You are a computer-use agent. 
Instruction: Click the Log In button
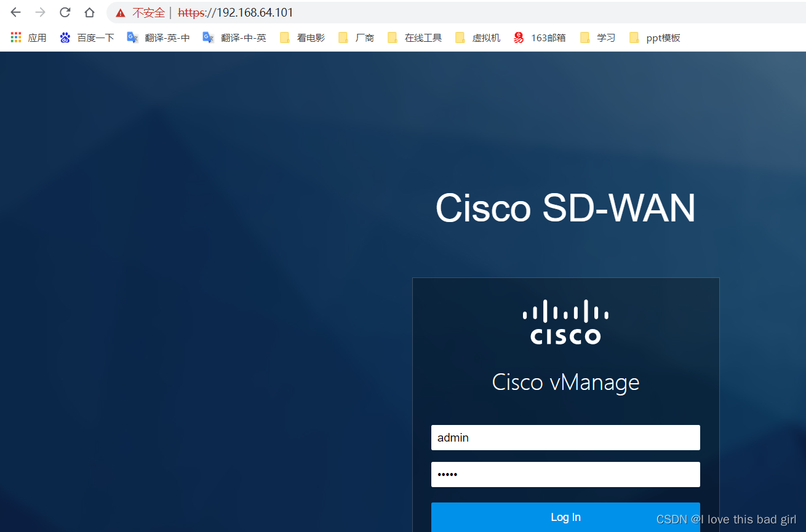coord(565,517)
